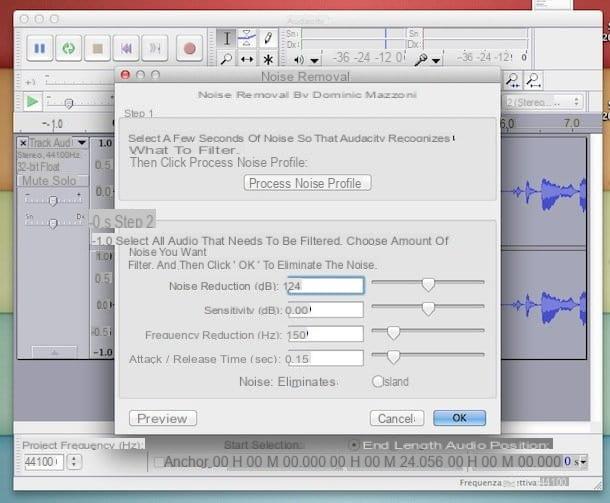Screen dimensions: 610x503
Task: Click OK to eliminate the noise
Action: tap(459, 418)
